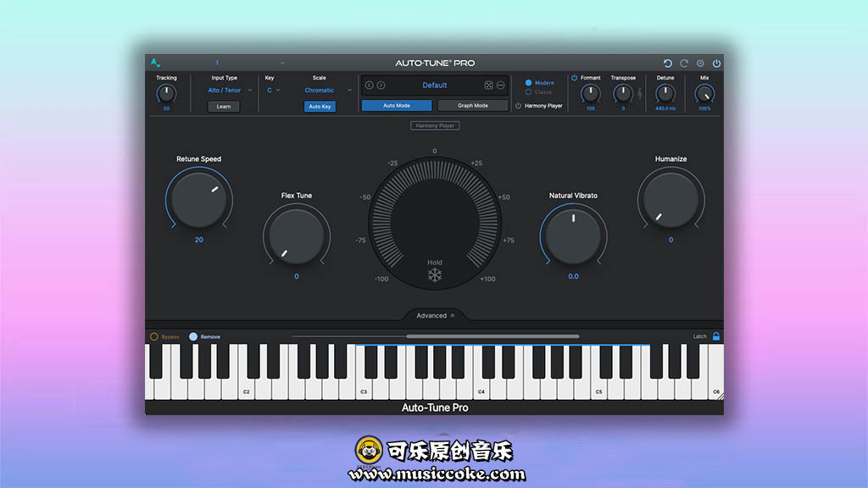
Task: Click the Retune Speed value 20
Action: [x=198, y=240]
